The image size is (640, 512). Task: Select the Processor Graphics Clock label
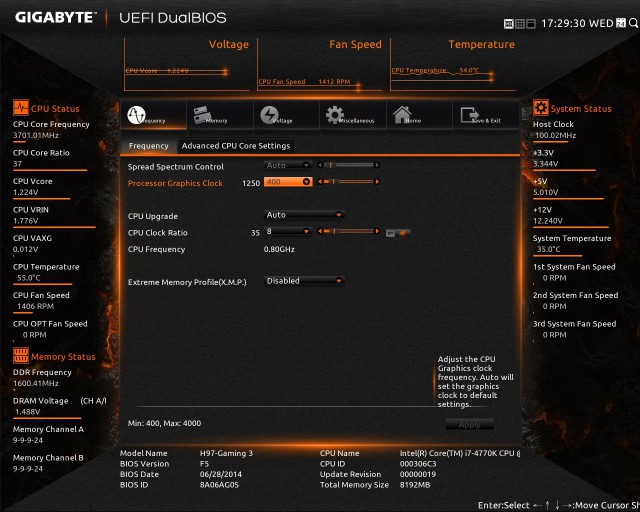click(175, 183)
